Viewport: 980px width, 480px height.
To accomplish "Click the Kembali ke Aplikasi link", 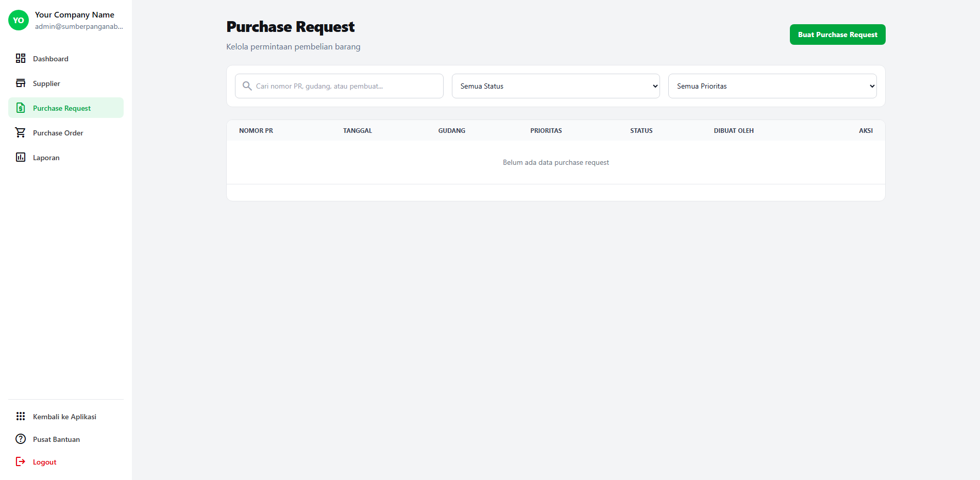I will click(x=64, y=416).
